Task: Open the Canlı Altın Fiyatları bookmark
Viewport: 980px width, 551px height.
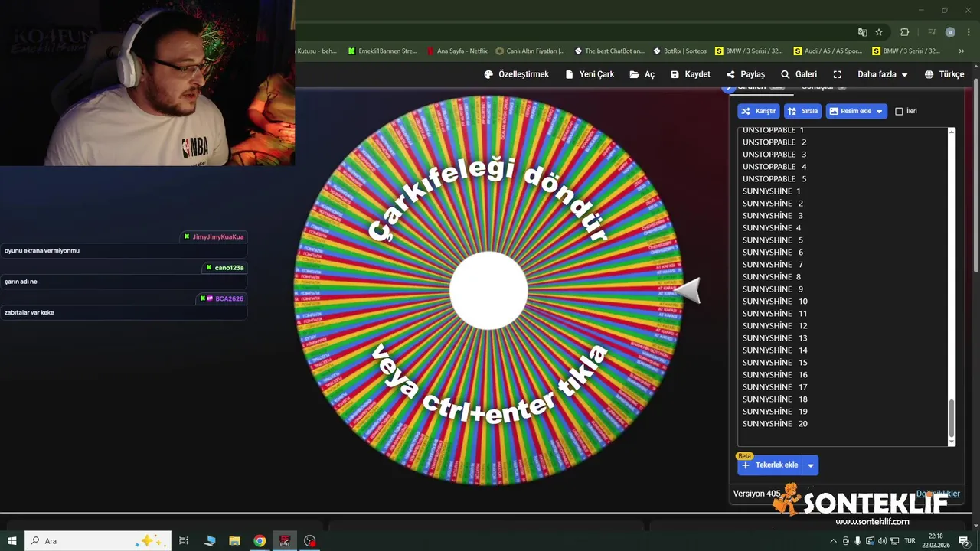Action: 530,51
